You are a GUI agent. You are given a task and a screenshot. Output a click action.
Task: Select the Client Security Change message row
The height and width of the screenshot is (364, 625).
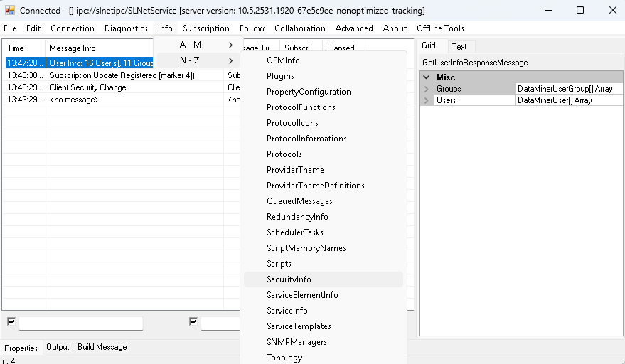88,87
